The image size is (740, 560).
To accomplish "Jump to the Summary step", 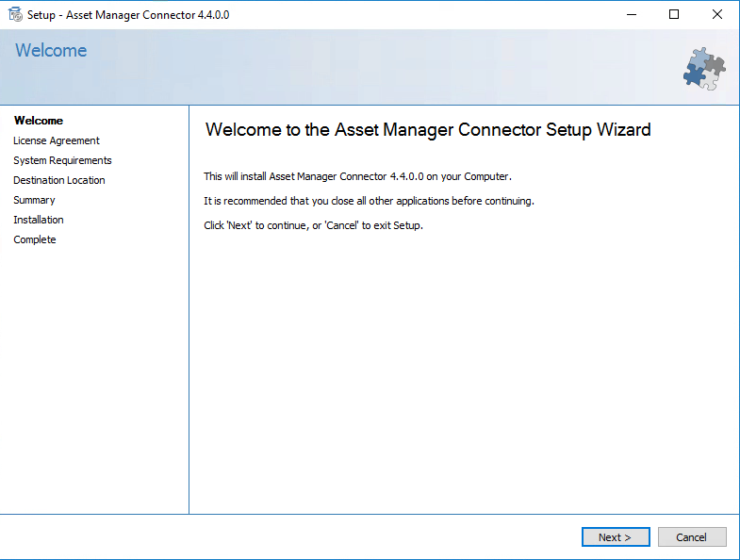I will 34,200.
